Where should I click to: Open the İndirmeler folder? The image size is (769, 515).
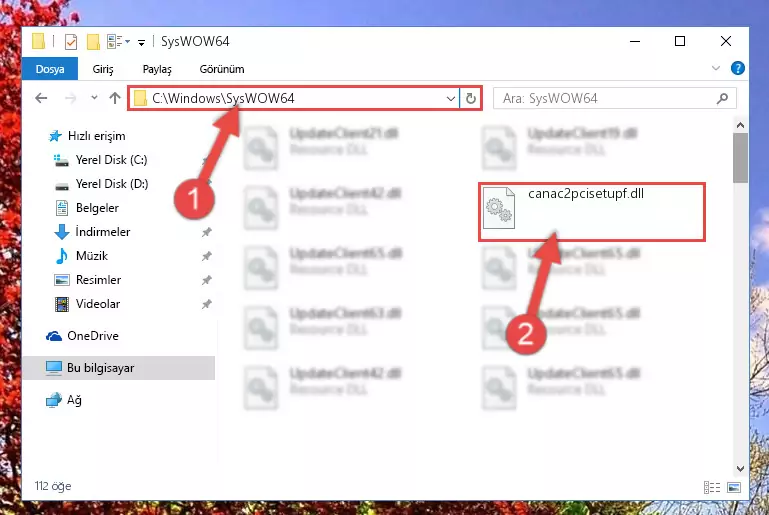[103, 232]
